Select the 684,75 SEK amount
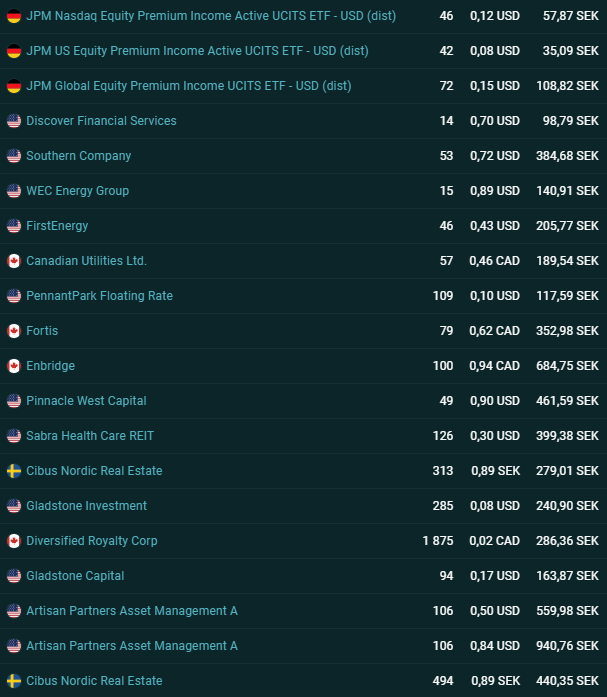The height and width of the screenshot is (697, 607). click(567, 366)
